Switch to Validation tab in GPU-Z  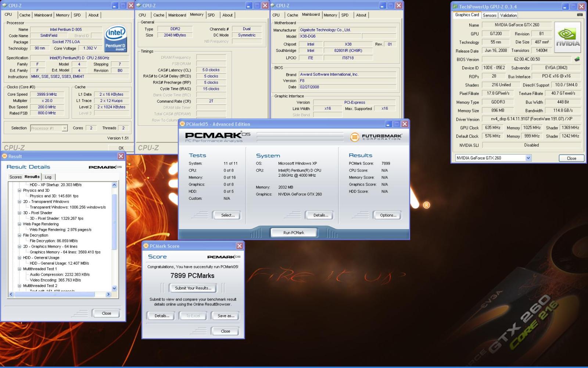coord(508,15)
